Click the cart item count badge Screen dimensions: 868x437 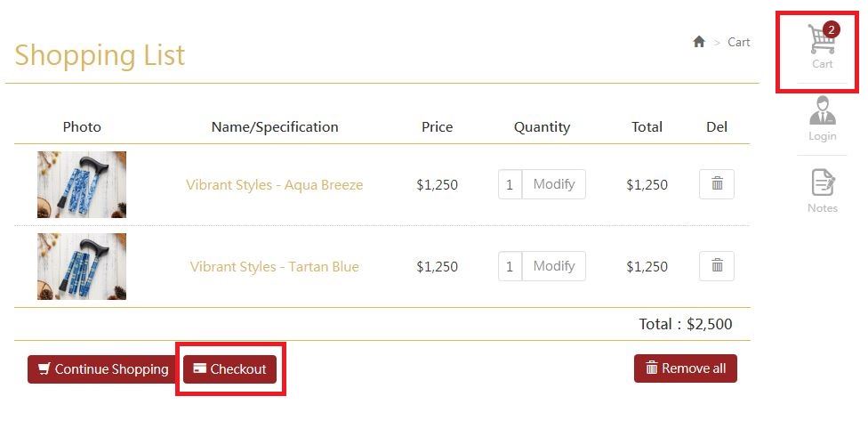pyautogui.click(x=831, y=29)
